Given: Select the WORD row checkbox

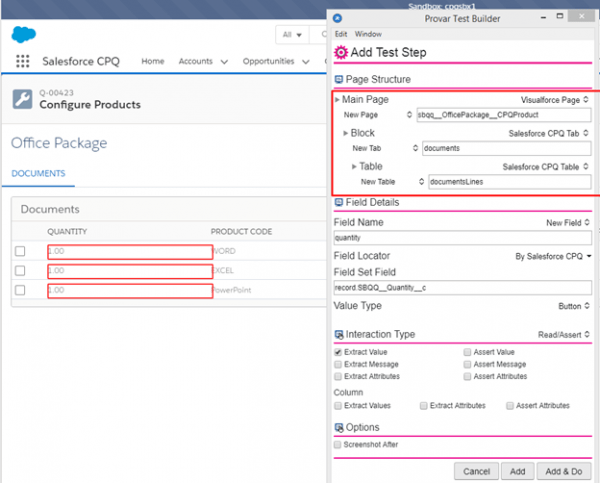Looking at the screenshot, I should pos(20,251).
